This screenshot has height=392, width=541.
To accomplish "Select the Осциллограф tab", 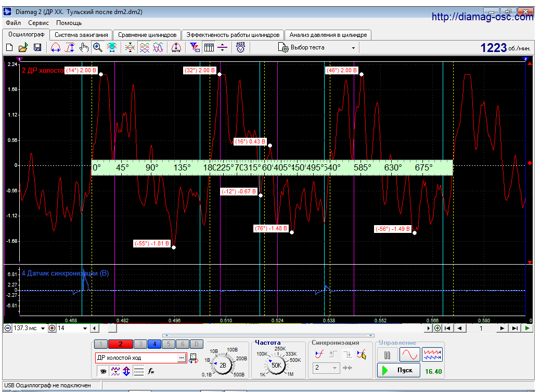I will point(26,34).
